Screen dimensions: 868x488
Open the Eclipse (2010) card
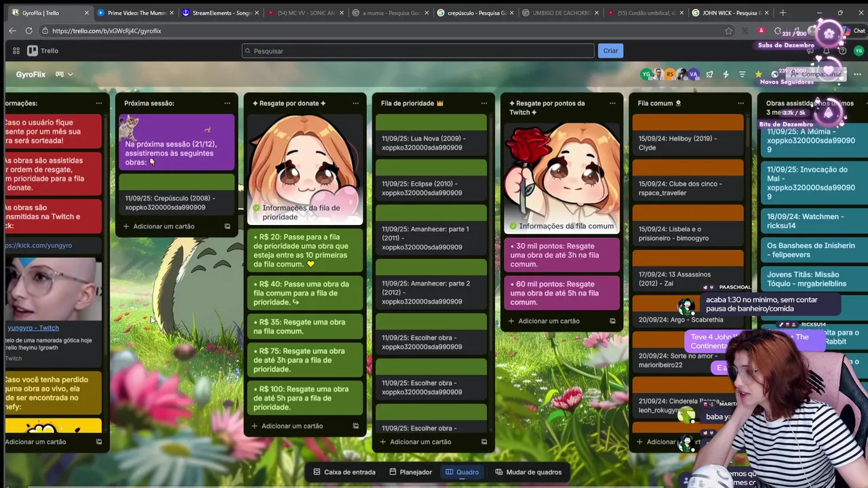tap(431, 180)
